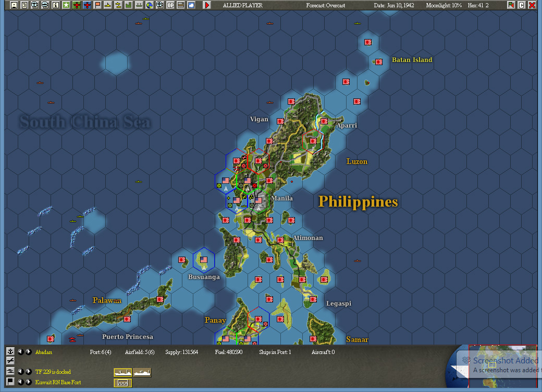542x392 pixels.
Task: Click the green factory industry icon
Action: click(x=129, y=5)
